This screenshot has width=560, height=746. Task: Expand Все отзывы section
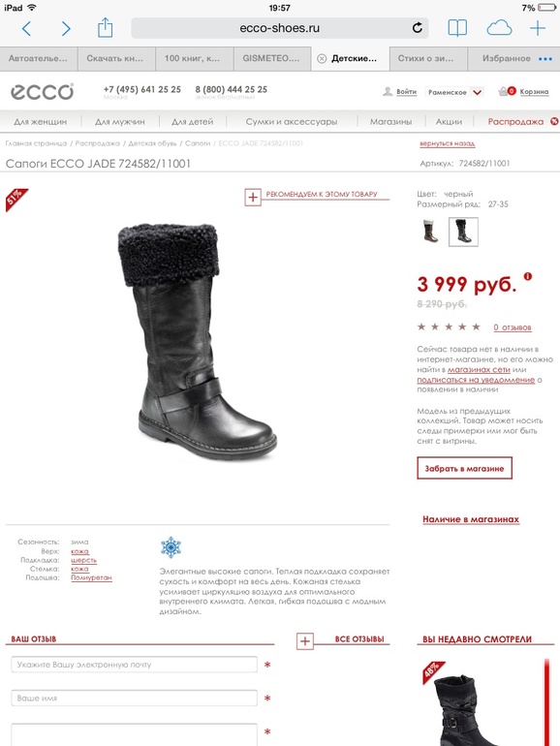coord(305,641)
